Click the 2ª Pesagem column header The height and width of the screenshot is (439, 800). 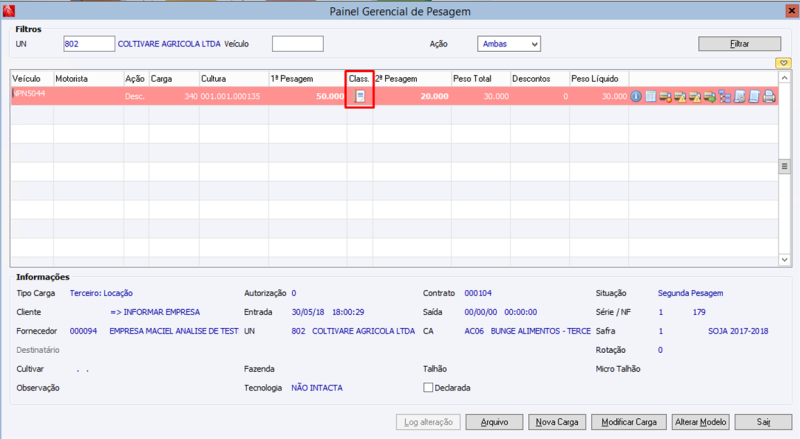[412, 79]
